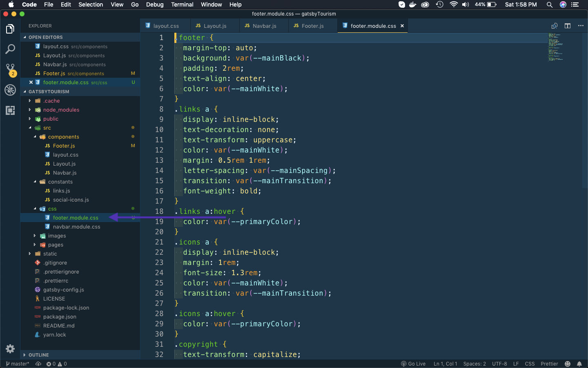Viewport: 588px width, 368px height.
Task: Open Footer.js in components tree
Action: [80, 146]
